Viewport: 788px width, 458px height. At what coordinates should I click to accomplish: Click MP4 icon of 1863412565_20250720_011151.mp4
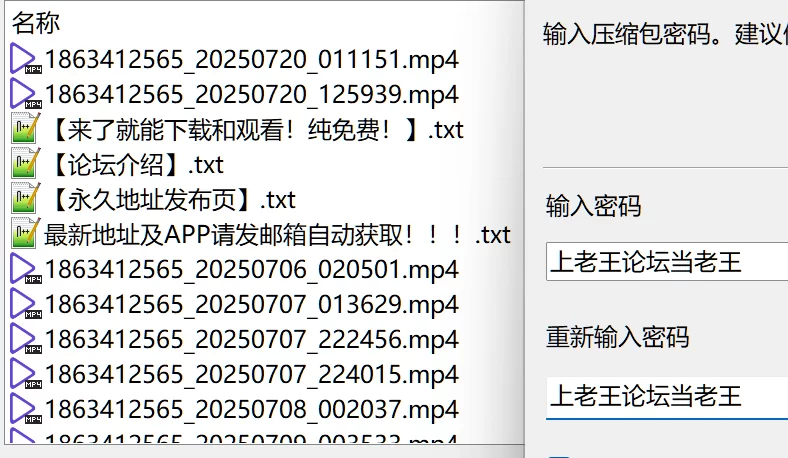(25, 59)
